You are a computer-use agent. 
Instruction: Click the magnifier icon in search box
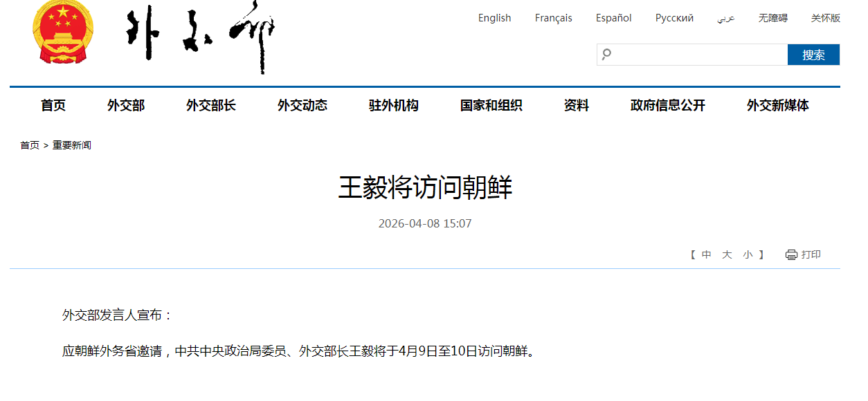coord(607,55)
